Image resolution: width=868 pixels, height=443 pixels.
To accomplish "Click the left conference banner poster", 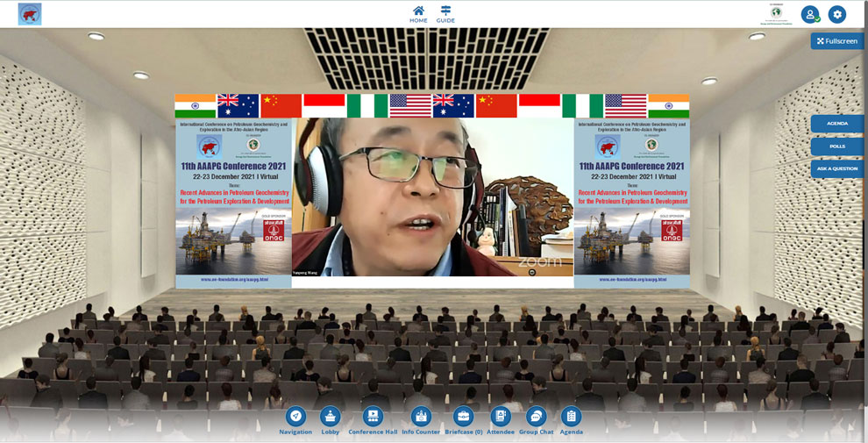I will [x=233, y=203].
